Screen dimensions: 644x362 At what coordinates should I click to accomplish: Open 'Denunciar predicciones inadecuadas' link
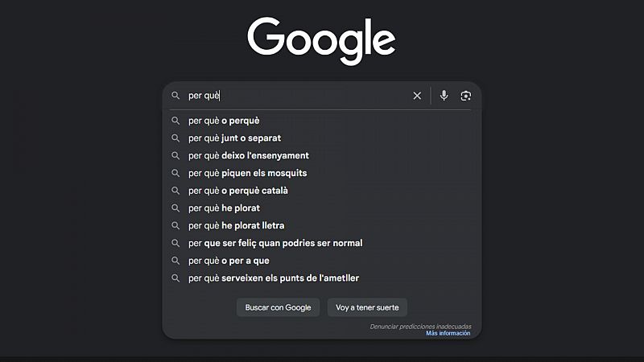(420, 327)
